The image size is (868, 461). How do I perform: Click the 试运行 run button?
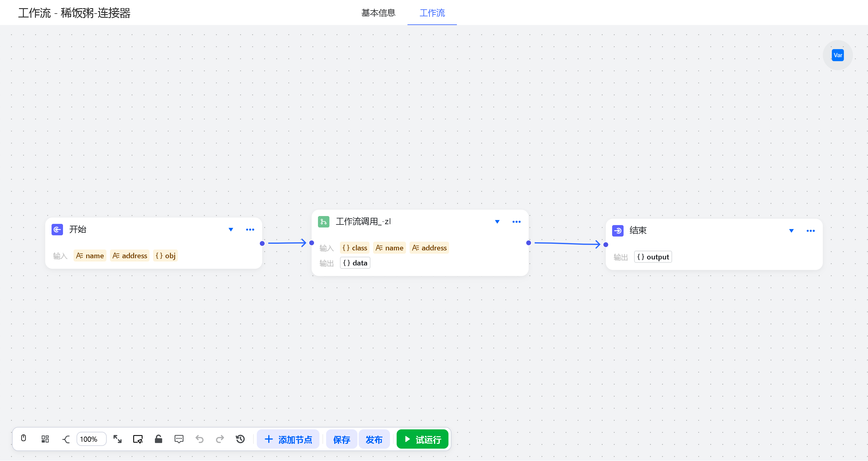pos(423,439)
